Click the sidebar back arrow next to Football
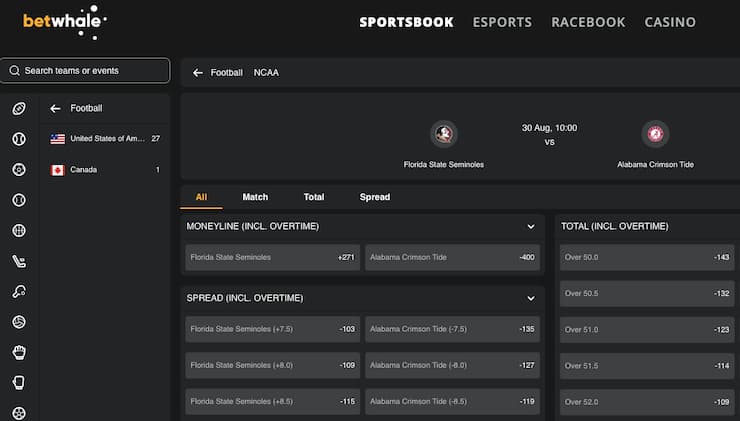Screen dimensions: 740x421 tap(55, 109)
